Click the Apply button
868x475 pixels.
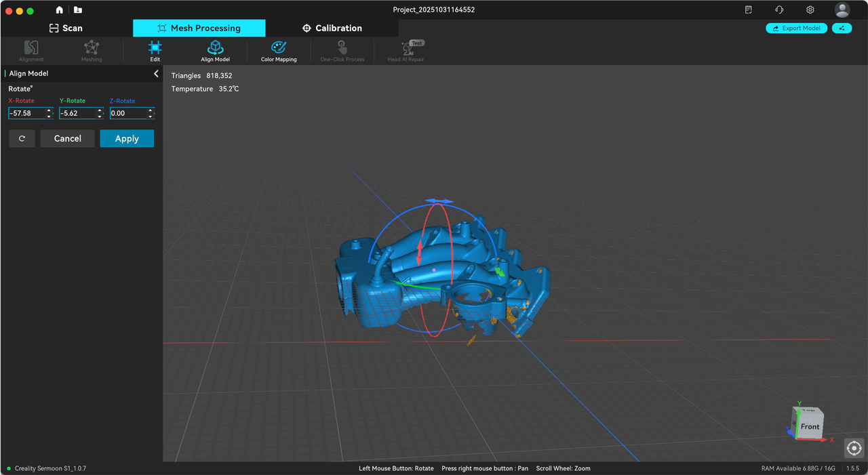[x=127, y=138]
